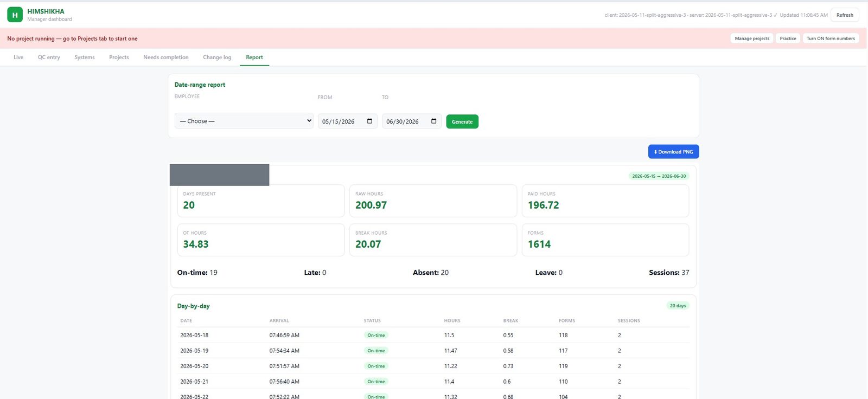This screenshot has width=868, height=399.
Task: Switch to the Live tab
Action: point(18,57)
